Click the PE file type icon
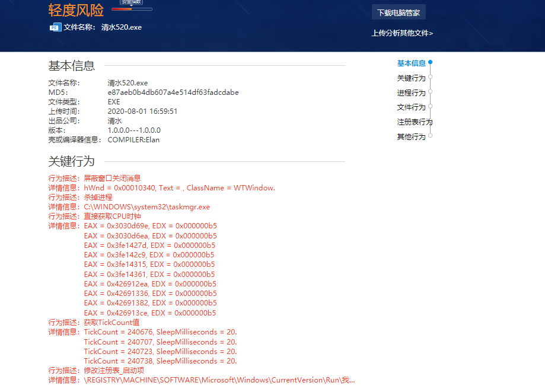The image size is (545, 392). pos(55,27)
